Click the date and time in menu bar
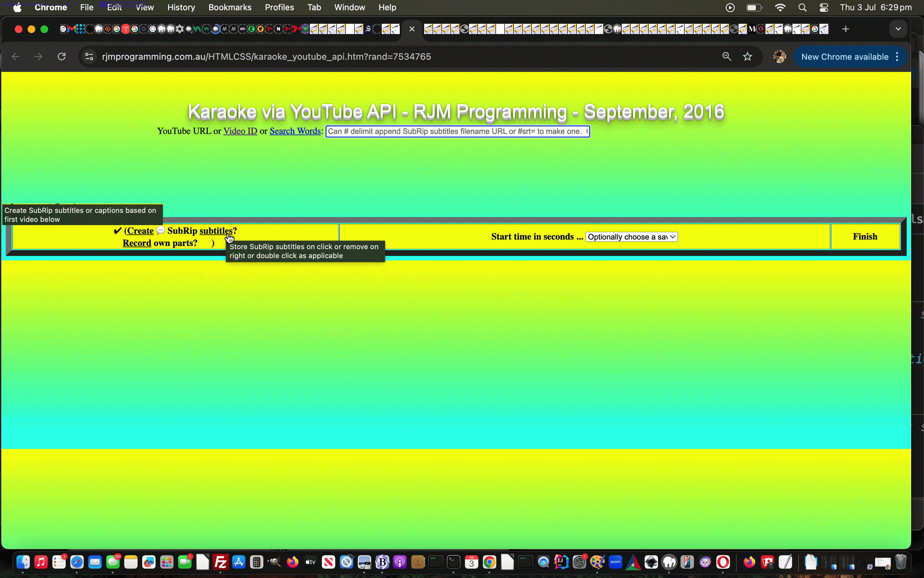The height and width of the screenshot is (578, 924). click(876, 7)
